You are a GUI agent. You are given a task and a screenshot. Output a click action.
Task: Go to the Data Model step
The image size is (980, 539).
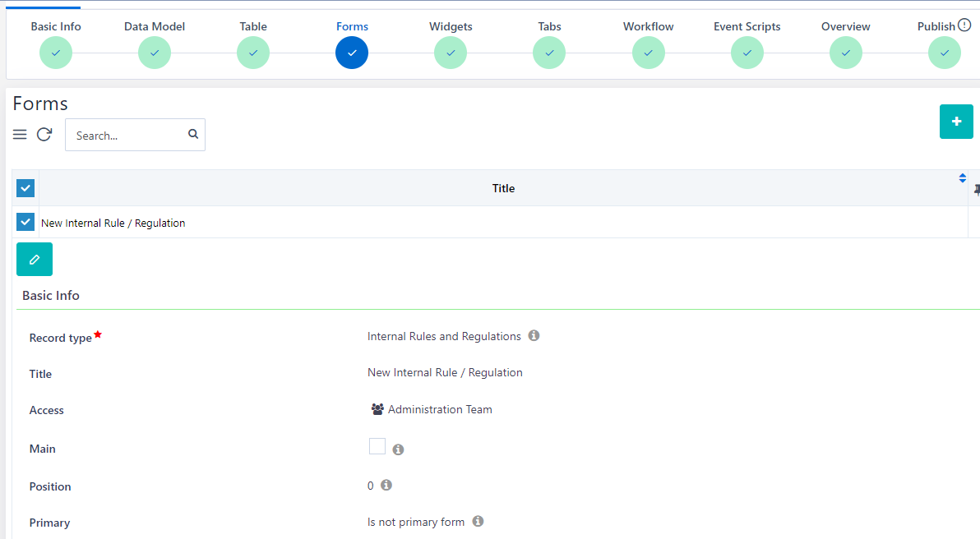[155, 53]
